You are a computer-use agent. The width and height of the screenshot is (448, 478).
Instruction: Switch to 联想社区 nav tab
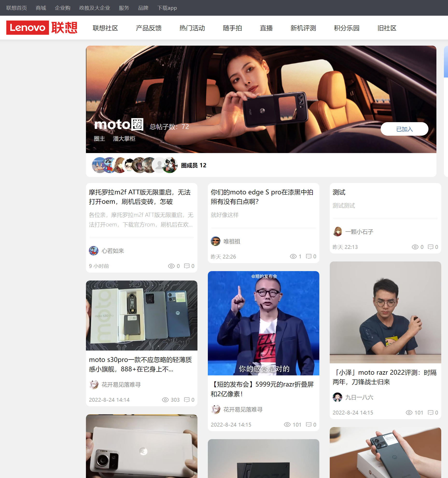coord(105,28)
